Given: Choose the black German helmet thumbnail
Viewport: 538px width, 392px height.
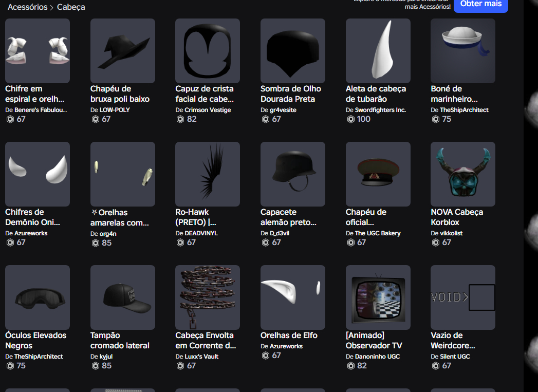Looking at the screenshot, I should pos(293,174).
